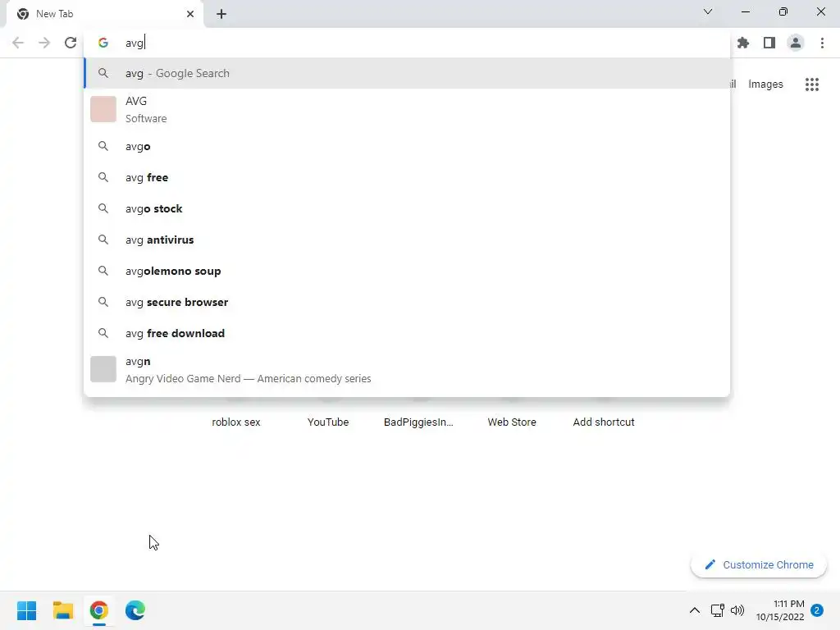
Task: Click the Customize Chrome button
Action: pos(759,564)
